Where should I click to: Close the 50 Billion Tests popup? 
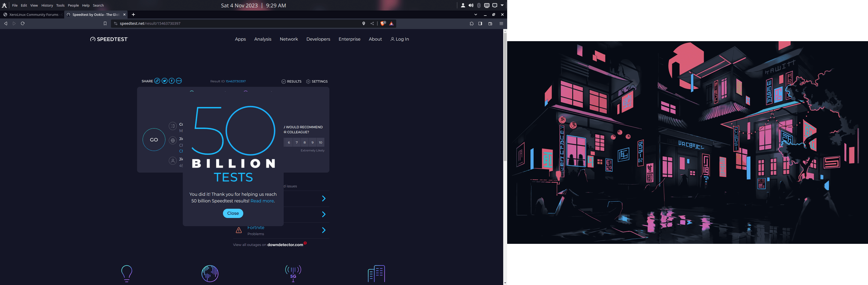(233, 213)
